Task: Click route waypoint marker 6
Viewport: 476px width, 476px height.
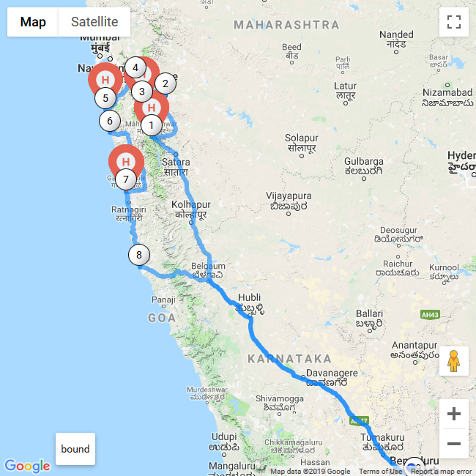Action: coord(110,121)
